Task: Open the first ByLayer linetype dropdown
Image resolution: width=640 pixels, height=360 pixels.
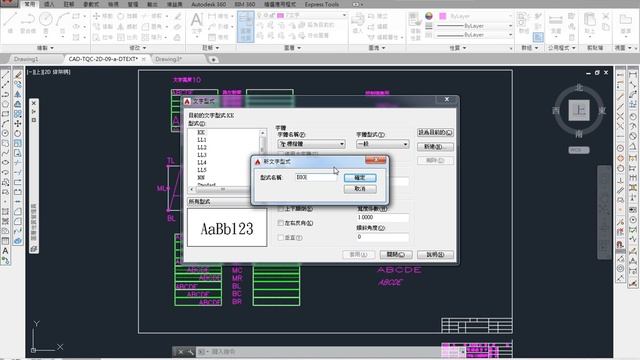Action: 475,26
